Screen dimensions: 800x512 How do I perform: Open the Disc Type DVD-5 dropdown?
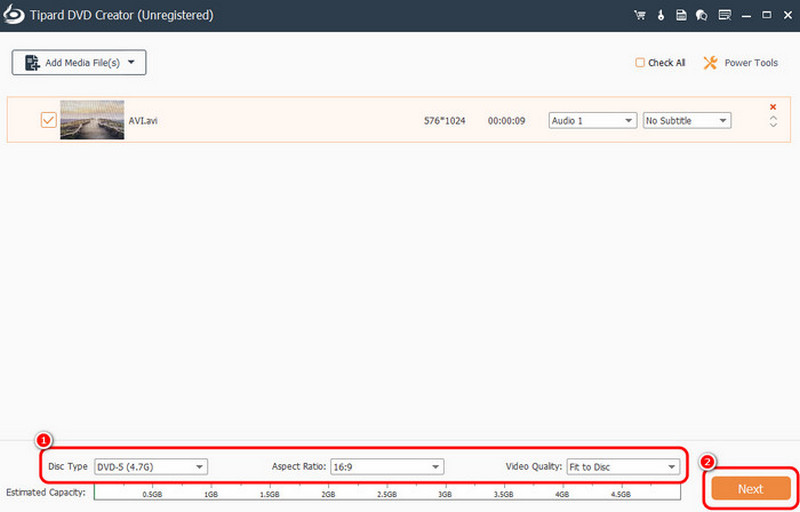point(151,467)
